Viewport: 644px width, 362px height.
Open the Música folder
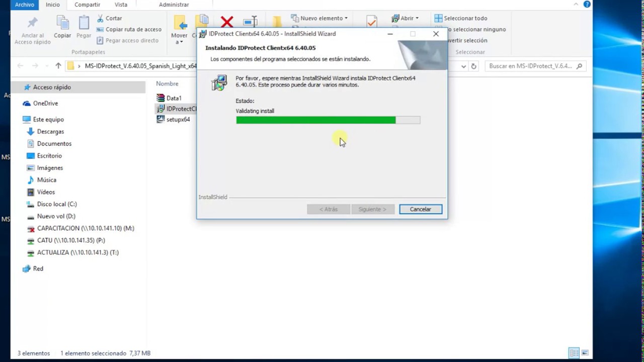pyautogui.click(x=46, y=179)
